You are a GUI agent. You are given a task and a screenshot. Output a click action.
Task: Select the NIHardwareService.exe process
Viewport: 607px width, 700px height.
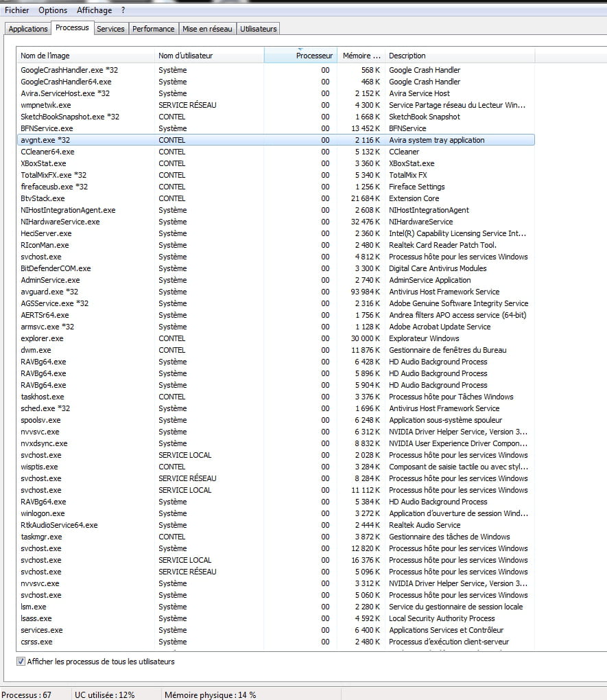click(276, 222)
